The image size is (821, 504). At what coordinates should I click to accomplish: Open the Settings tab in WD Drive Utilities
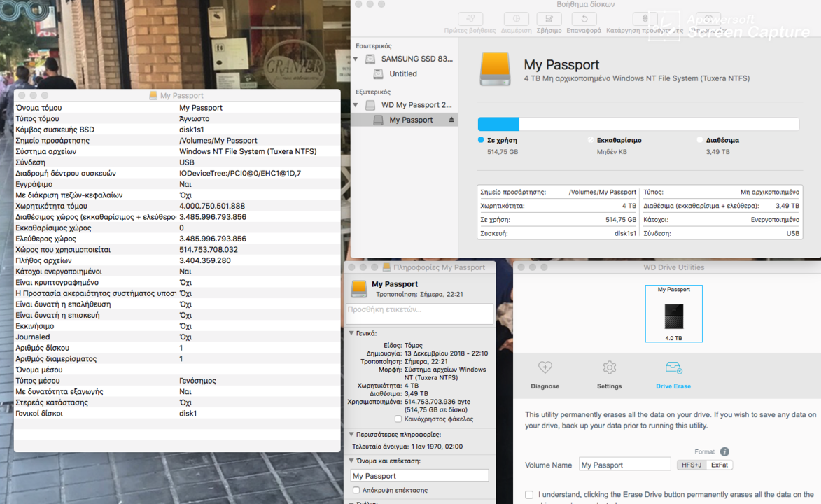point(610,374)
